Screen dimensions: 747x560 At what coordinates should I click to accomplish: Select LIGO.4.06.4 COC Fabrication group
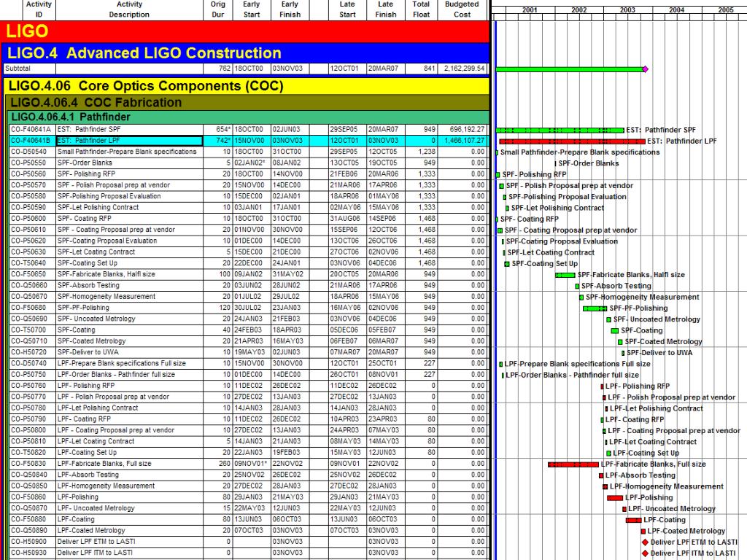(248, 102)
